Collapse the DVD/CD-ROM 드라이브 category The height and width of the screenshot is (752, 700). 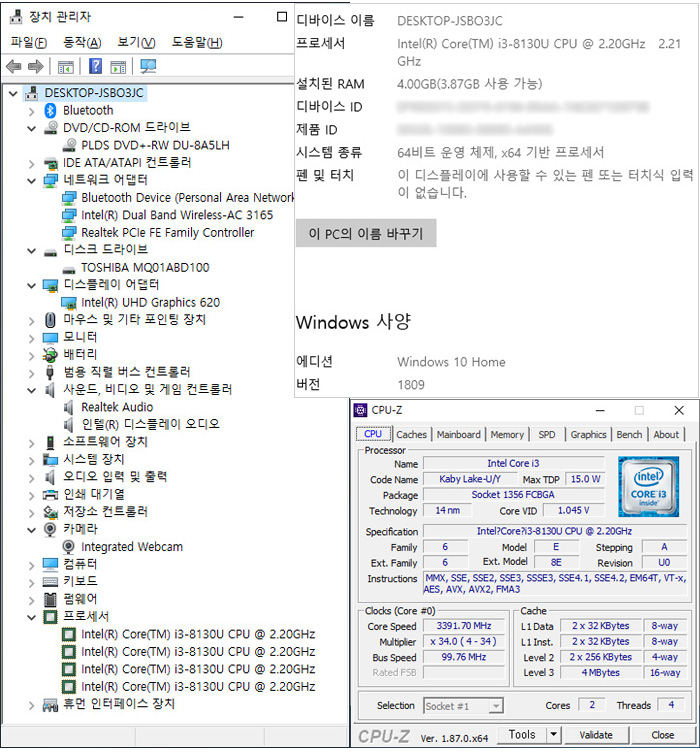[32, 128]
